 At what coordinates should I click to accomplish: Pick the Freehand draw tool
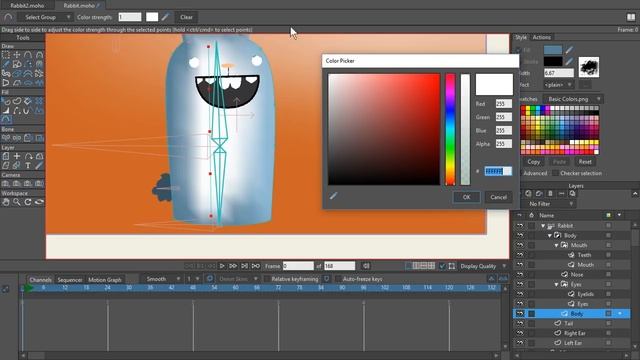pyautogui.click(x=6, y=64)
